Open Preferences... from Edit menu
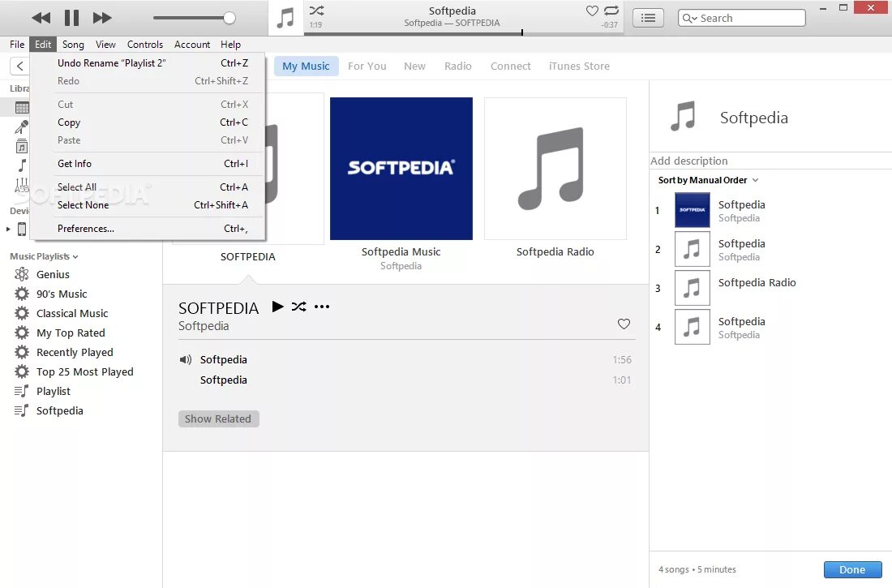 pyautogui.click(x=148, y=229)
